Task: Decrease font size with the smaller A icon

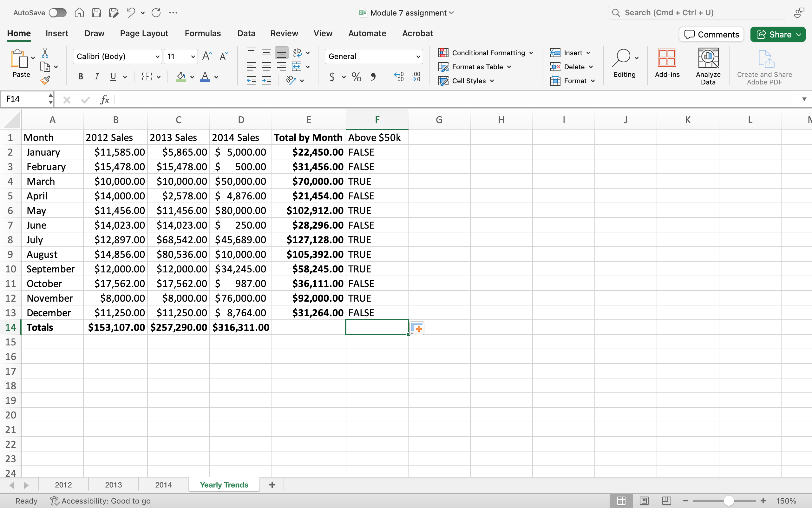Action: (224, 56)
